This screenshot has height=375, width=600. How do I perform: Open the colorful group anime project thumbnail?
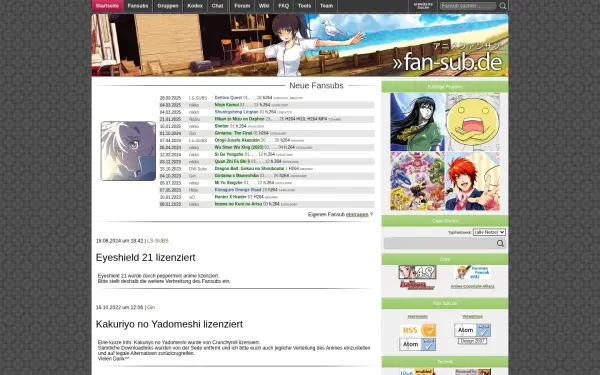coord(417,181)
